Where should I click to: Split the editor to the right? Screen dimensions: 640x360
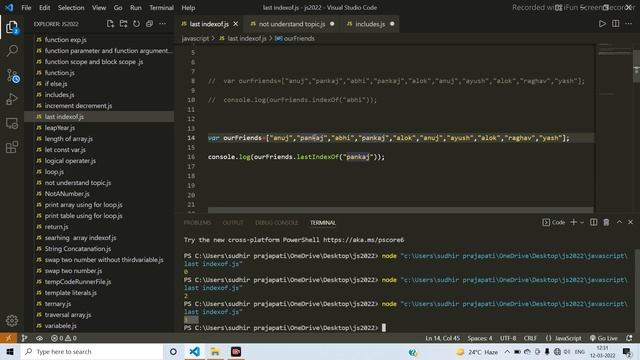pos(616,24)
